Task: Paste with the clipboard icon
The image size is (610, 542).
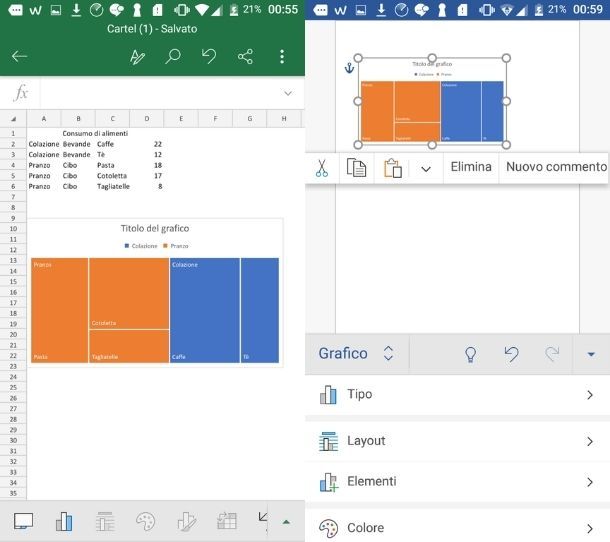Action: (393, 168)
